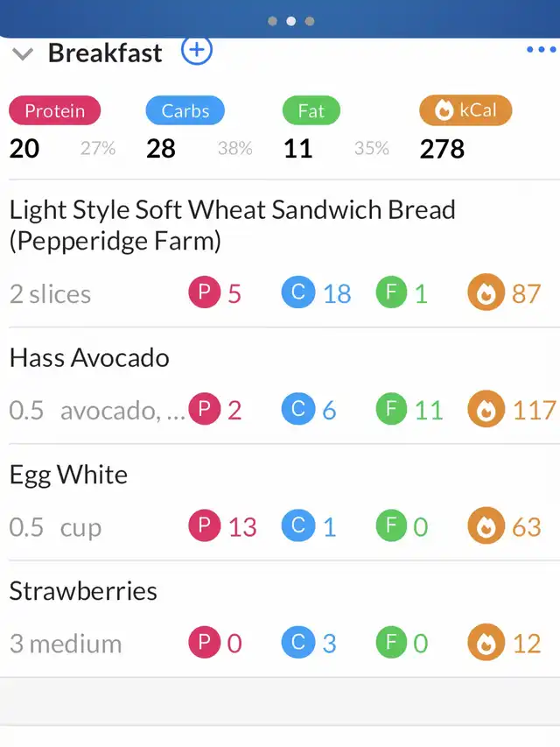Screen dimensions: 560x747
Task: Tap the blue Carbs badge
Action: (185, 111)
